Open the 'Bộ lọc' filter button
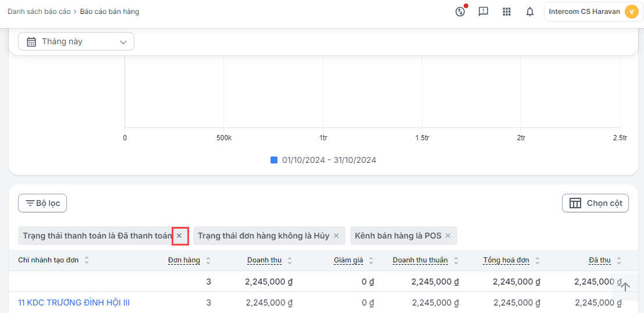The width and height of the screenshot is (644, 313). point(43,203)
